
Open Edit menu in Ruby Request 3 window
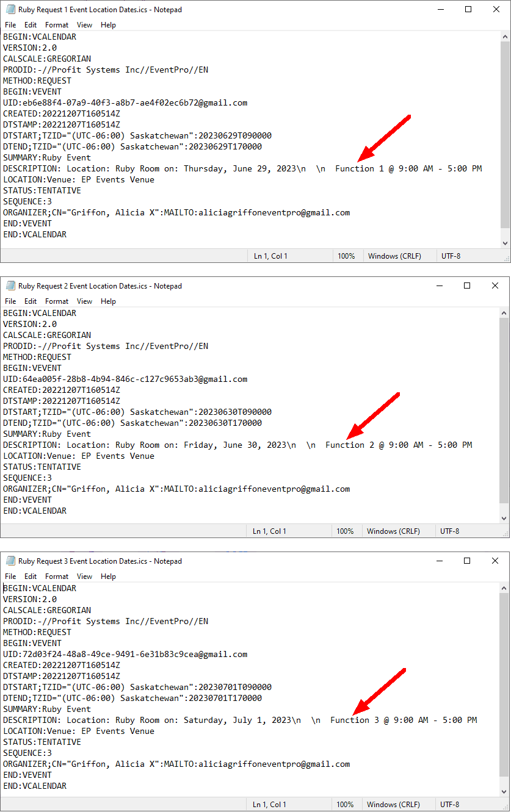pyautogui.click(x=31, y=577)
